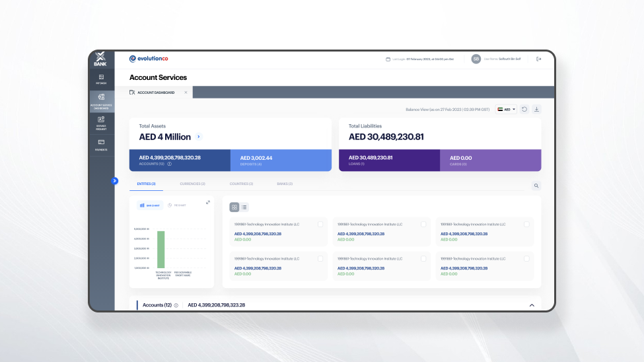Open My Dash in sidebar

point(101,79)
